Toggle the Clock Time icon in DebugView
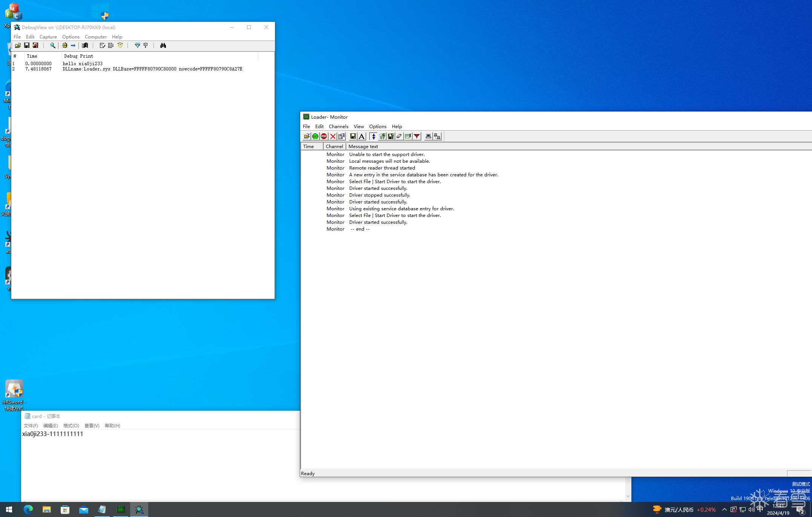Image resolution: width=812 pixels, height=517 pixels. pos(120,46)
